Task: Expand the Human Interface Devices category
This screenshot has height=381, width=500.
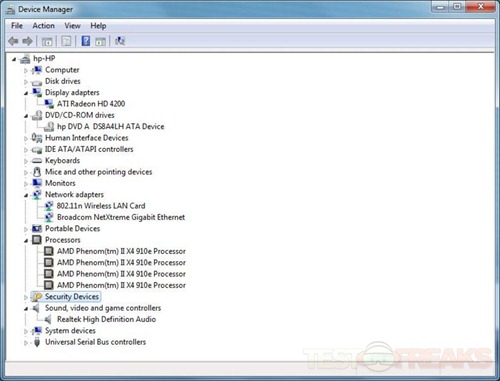Action: 26,138
